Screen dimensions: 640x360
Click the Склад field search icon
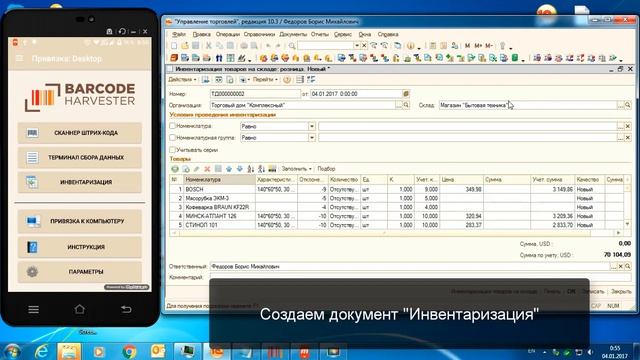point(628,105)
